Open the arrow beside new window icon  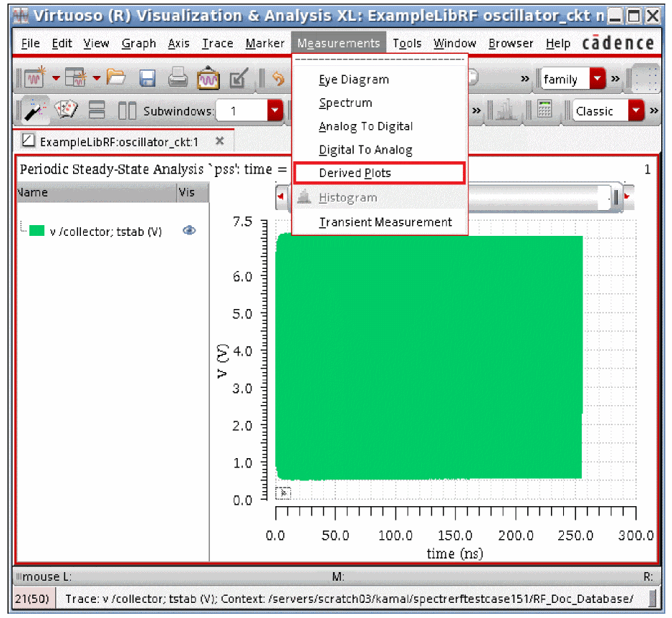[x=56, y=78]
